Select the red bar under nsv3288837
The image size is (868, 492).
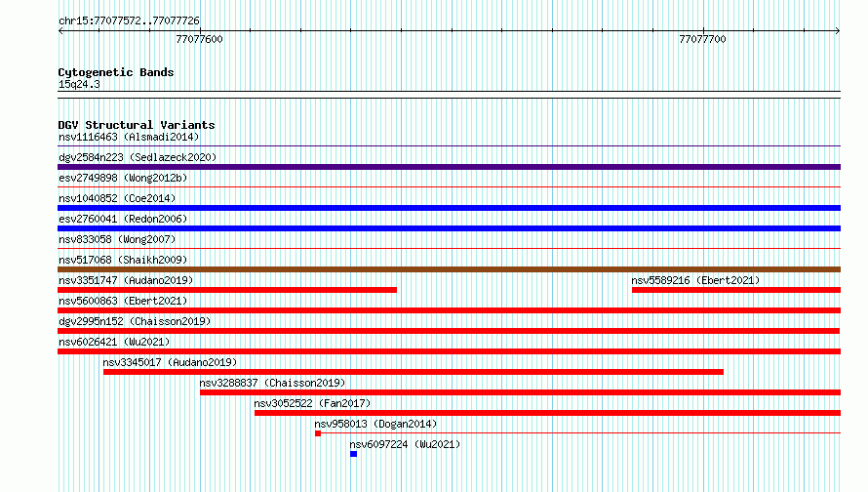coord(521,392)
